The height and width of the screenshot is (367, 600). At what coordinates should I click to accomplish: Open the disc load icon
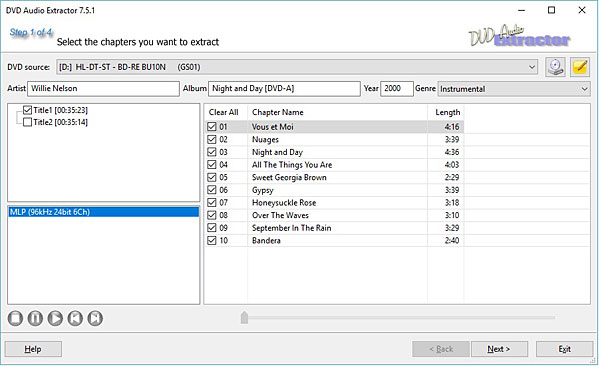click(x=555, y=67)
